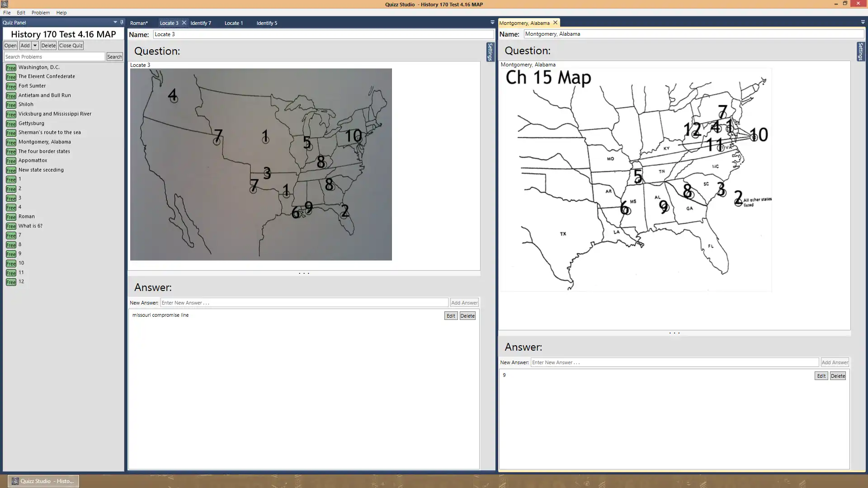
Task: Click the Roman* tab at the top
Action: (x=139, y=23)
